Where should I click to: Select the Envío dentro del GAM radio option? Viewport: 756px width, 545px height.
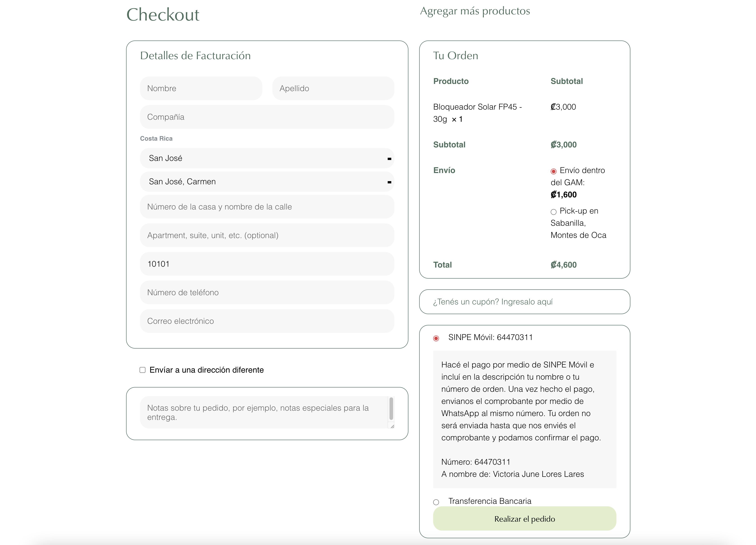pyautogui.click(x=553, y=171)
